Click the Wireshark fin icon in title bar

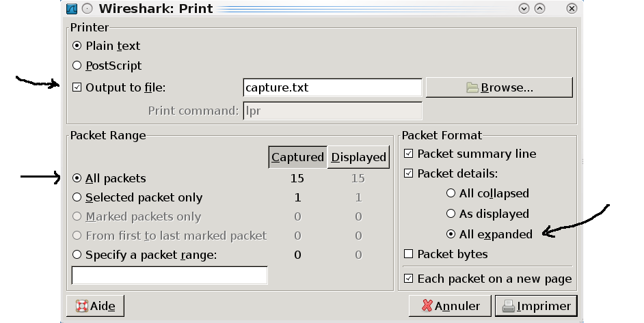click(72, 9)
